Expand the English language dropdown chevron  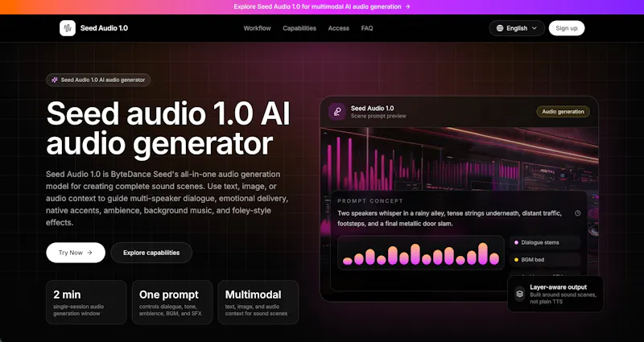pos(535,28)
